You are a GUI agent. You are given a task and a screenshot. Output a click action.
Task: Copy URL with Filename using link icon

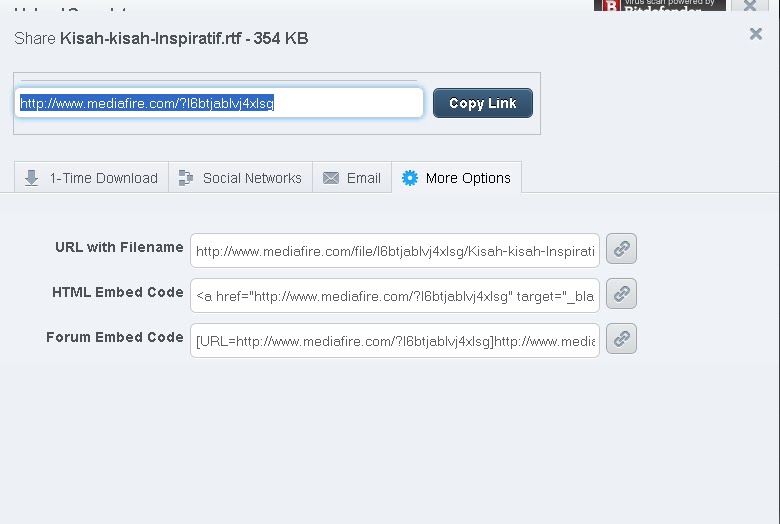coord(621,248)
